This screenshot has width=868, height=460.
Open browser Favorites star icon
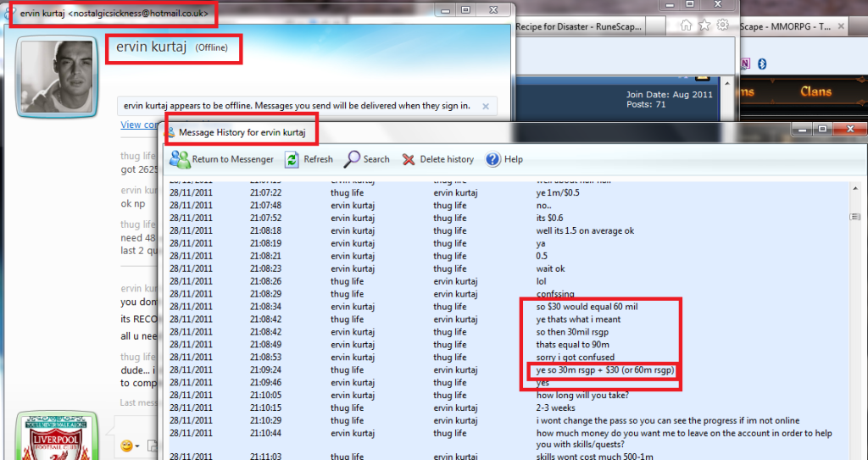704,25
